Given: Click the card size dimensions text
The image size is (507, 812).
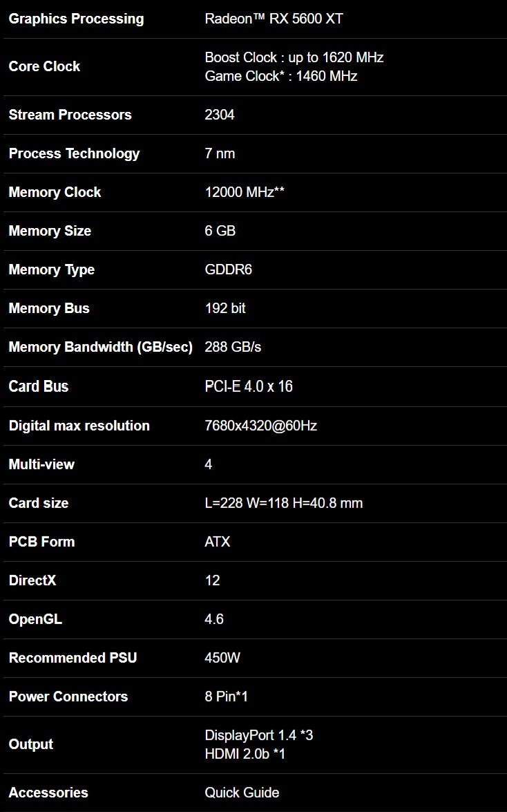Looking at the screenshot, I should (283, 503).
